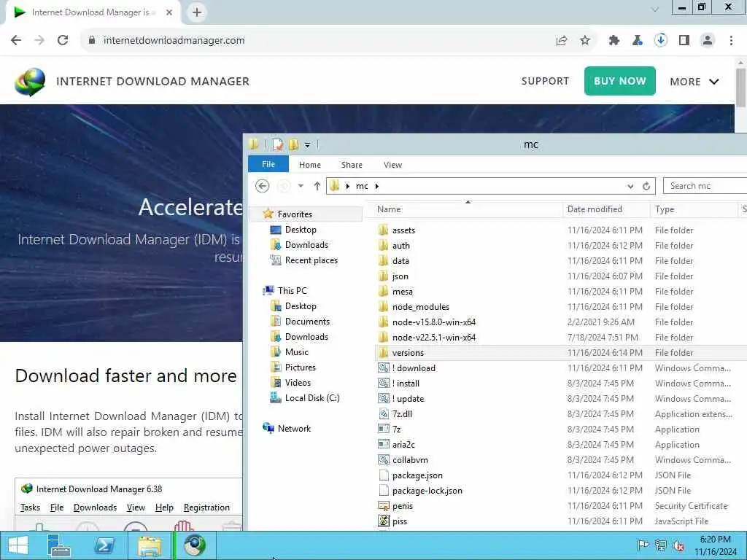Select the '! download' command file
Viewport: 747px width, 560px height.
pos(414,368)
